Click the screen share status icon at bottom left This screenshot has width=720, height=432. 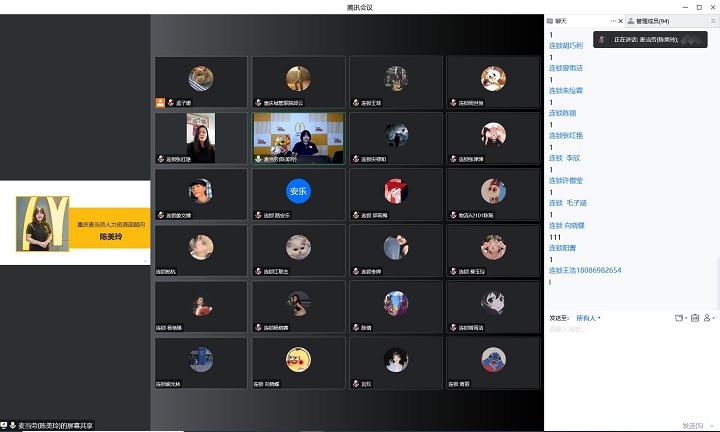pos(5,426)
